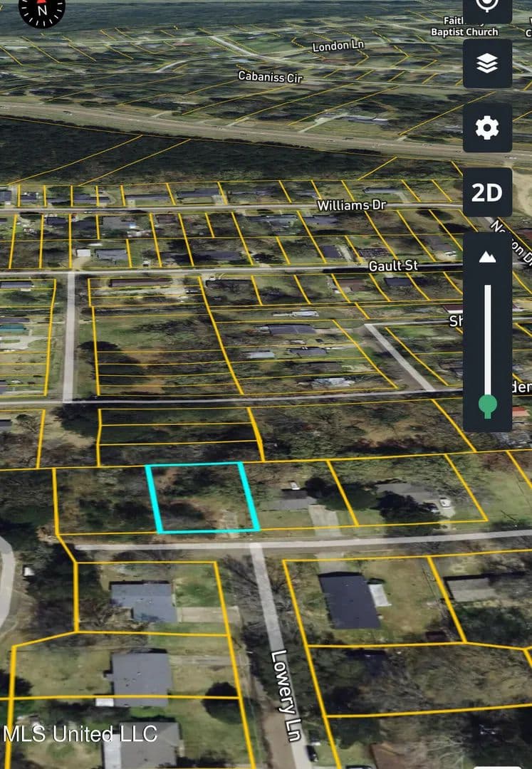Click the gray-roof house west of Lowery Ln

144,602
